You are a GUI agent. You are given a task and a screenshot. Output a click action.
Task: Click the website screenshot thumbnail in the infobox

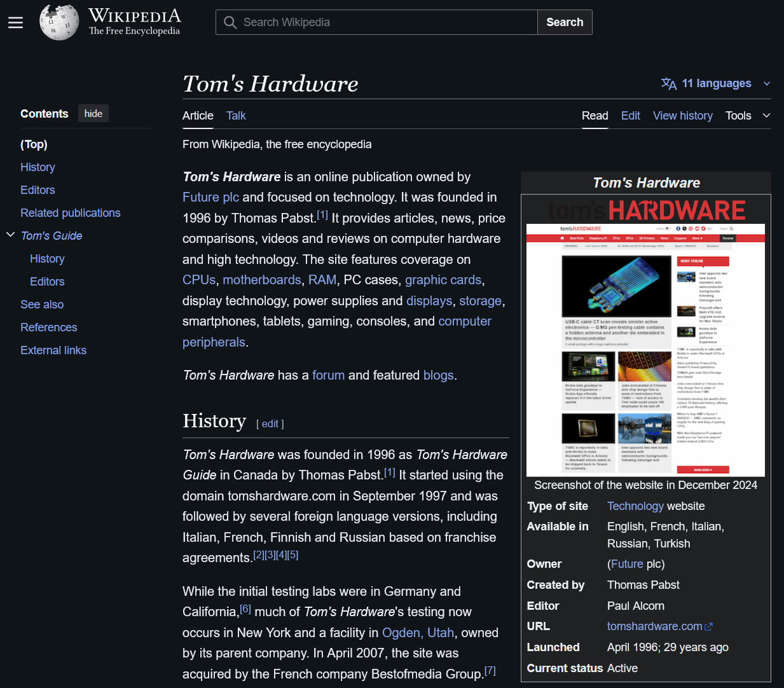(645, 350)
